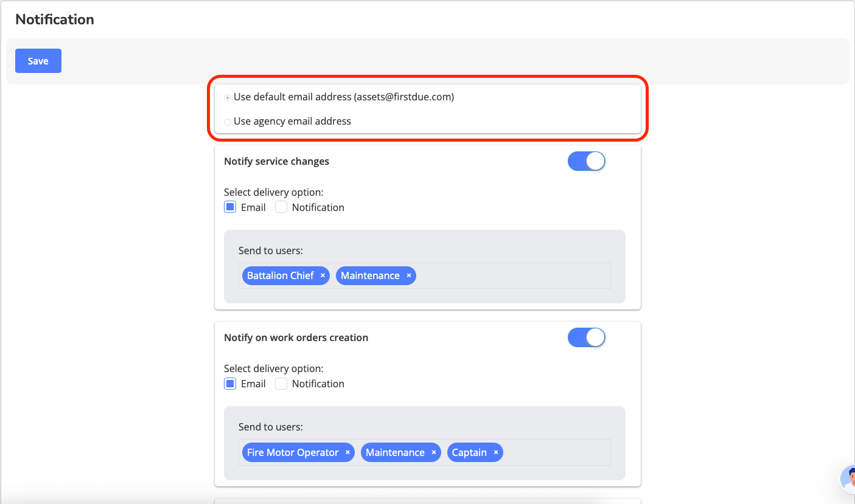Check Notification under work orders creation
This screenshot has height=504, width=855.
(281, 384)
